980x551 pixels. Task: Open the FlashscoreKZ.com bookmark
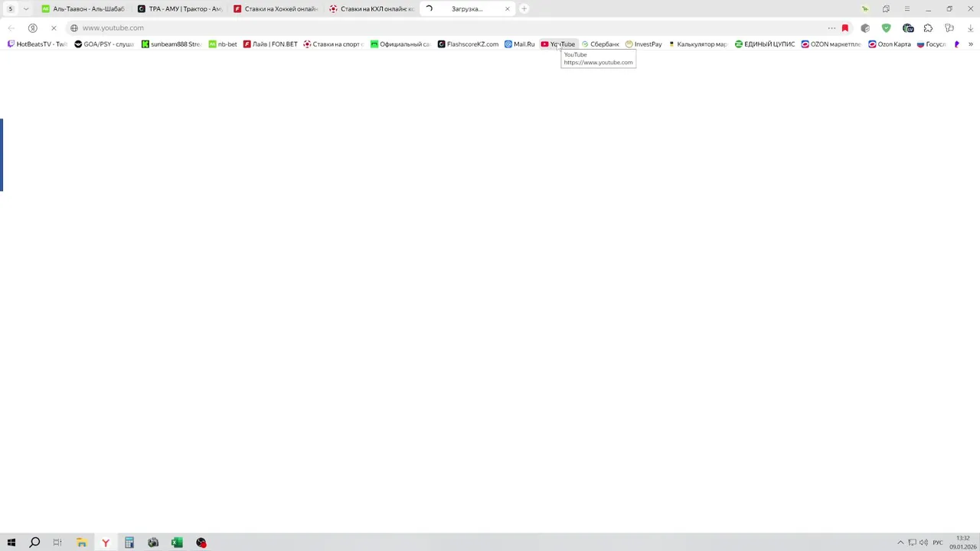(x=468, y=44)
